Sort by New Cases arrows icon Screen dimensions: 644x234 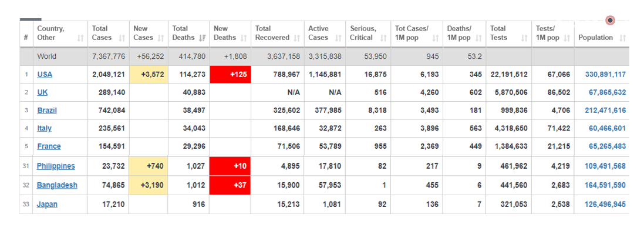(x=161, y=38)
